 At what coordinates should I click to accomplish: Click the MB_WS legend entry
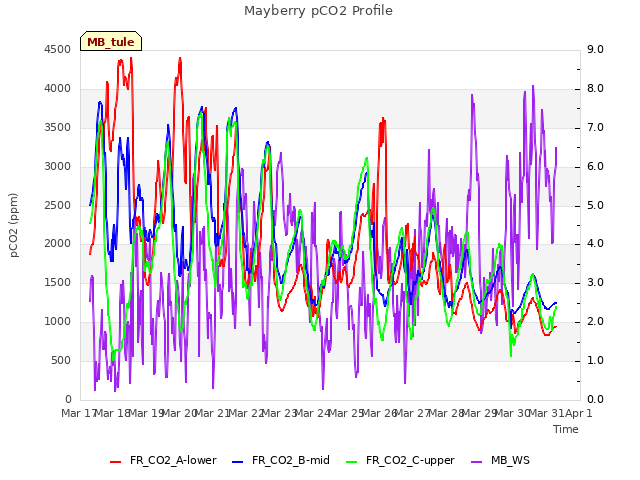pos(500,460)
